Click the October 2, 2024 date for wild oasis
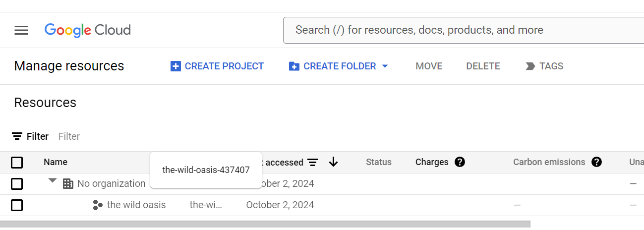The image size is (644, 230). click(x=280, y=205)
